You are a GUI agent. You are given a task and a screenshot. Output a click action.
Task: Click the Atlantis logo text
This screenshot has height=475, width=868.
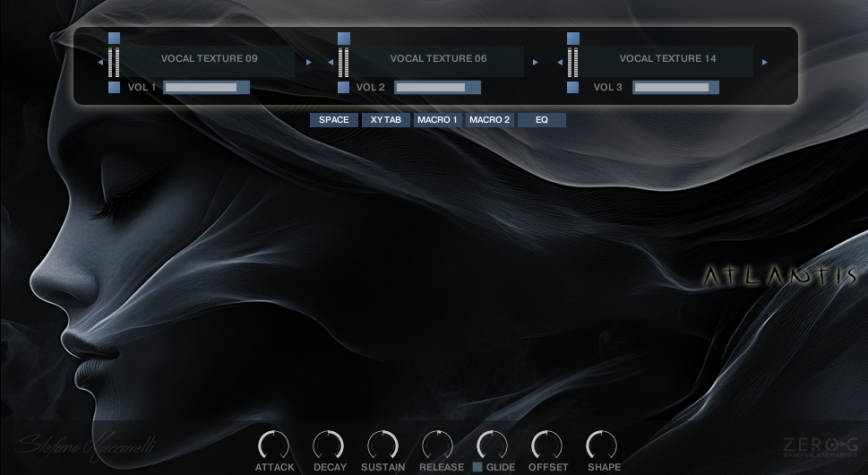pyautogui.click(x=779, y=276)
